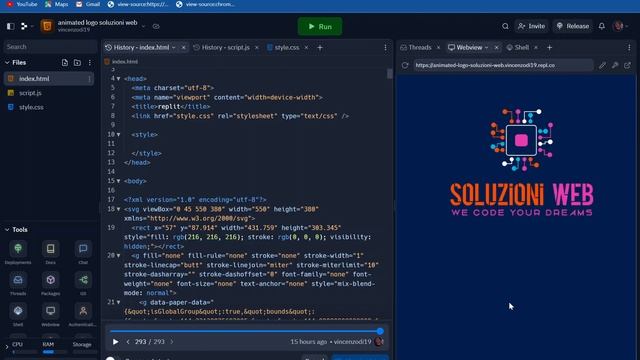Add a new editor tab
The image size is (640, 360).
coord(320,48)
